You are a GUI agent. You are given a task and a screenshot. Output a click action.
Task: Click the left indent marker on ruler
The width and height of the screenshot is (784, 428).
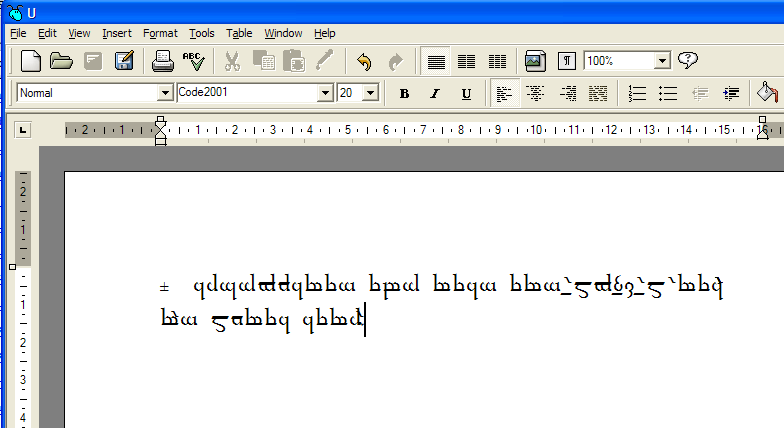160,138
